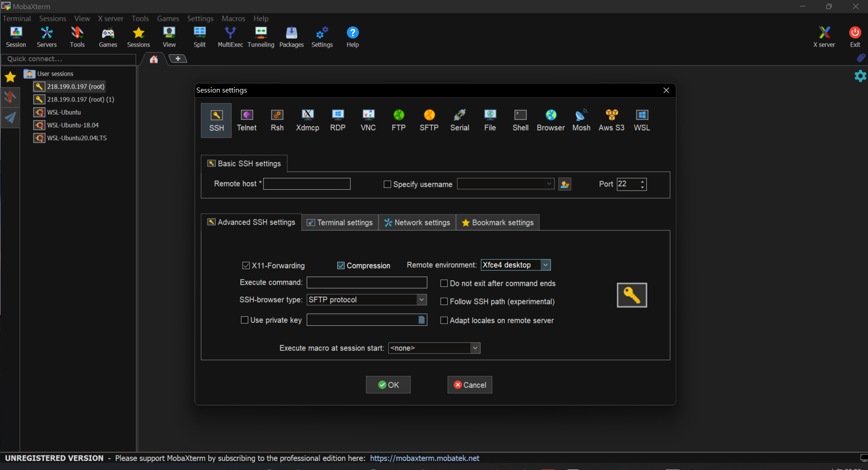
Task: Open the MultiExec toolbar icon
Action: 230,37
